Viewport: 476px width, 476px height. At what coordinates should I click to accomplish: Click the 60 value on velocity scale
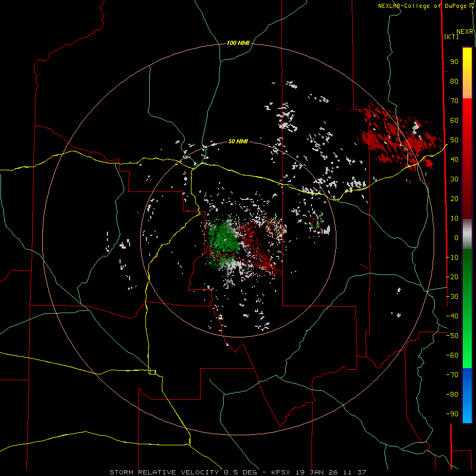(x=454, y=120)
